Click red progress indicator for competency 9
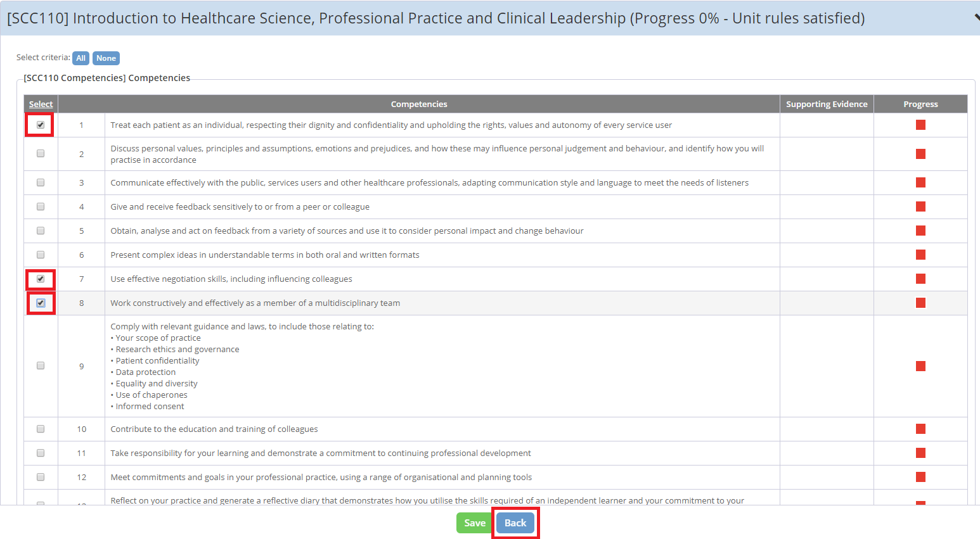The width and height of the screenshot is (980, 539). tap(920, 366)
